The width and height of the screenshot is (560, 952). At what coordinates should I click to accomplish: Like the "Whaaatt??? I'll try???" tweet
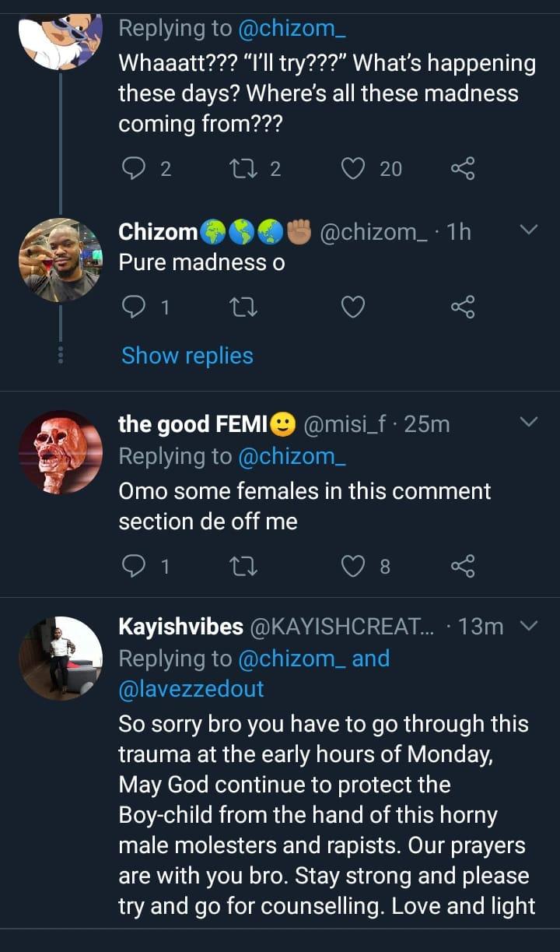[x=354, y=168]
